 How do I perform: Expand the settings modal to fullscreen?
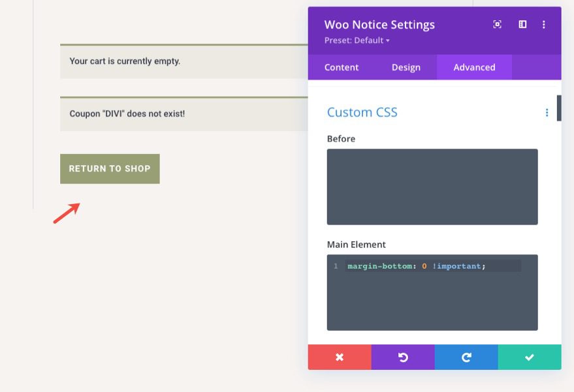(497, 24)
